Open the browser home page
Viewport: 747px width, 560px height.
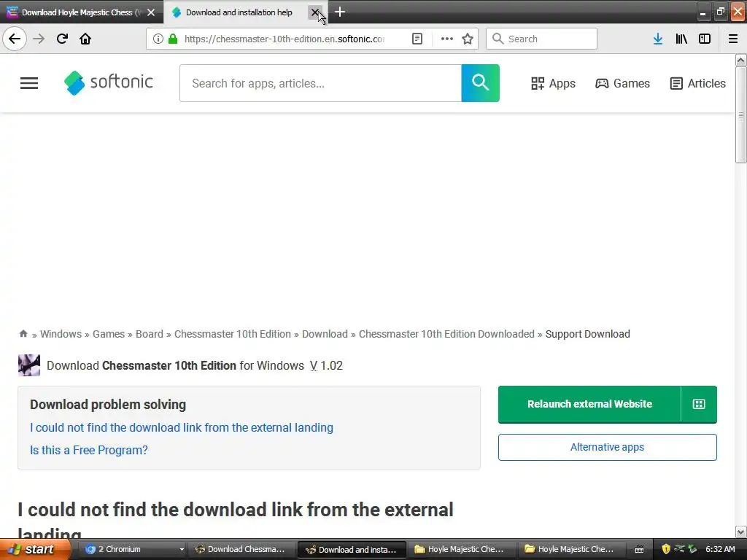point(85,39)
